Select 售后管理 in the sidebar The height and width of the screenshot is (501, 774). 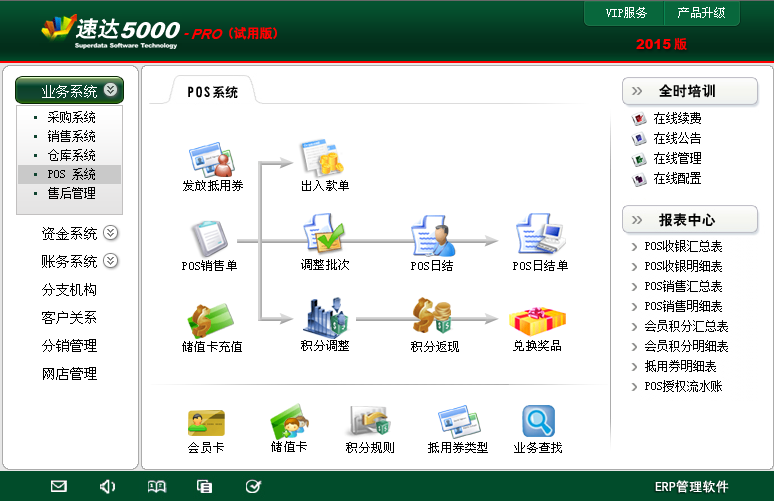pyautogui.click(x=72, y=193)
